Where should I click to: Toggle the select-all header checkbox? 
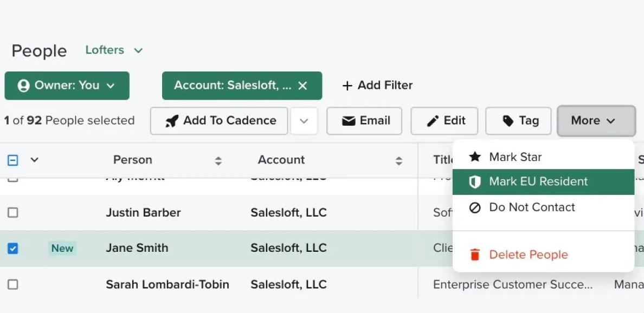(x=13, y=160)
